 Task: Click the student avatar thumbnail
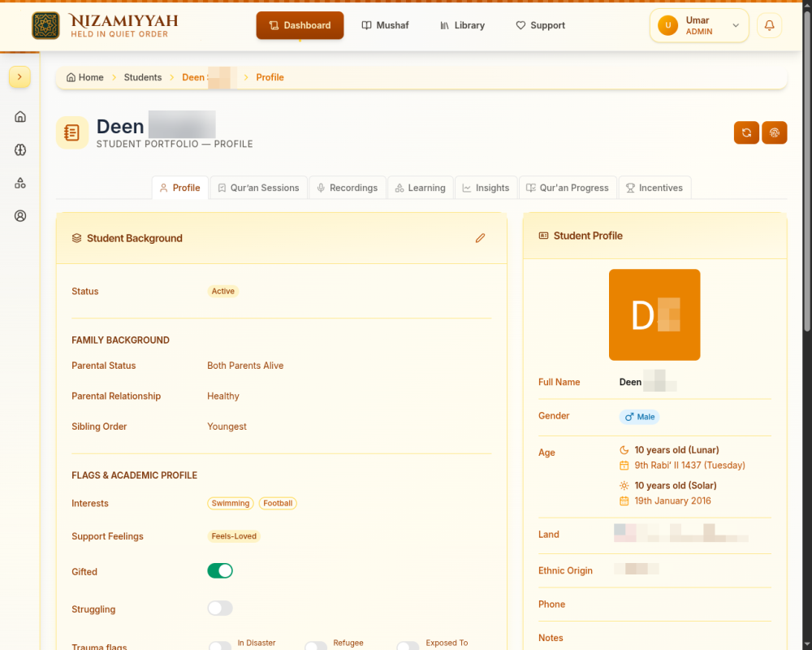[654, 314]
